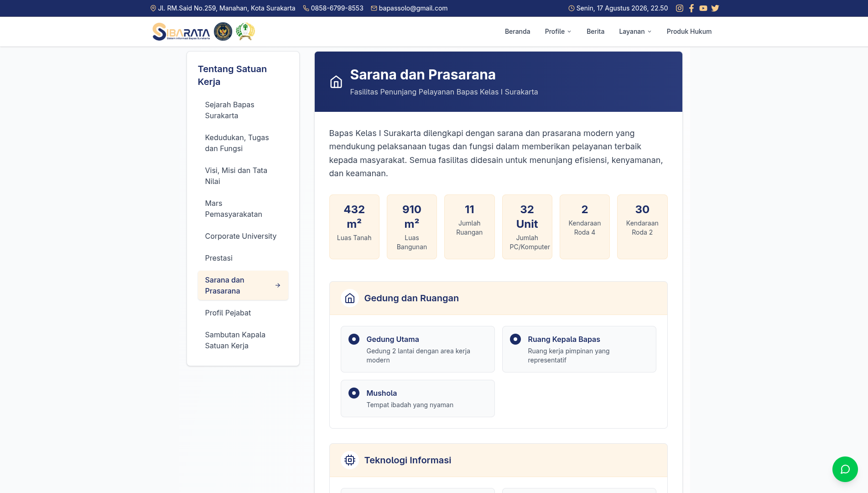Viewport: 868px width, 493px height.
Task: Select the Mushola card
Action: pos(417,399)
